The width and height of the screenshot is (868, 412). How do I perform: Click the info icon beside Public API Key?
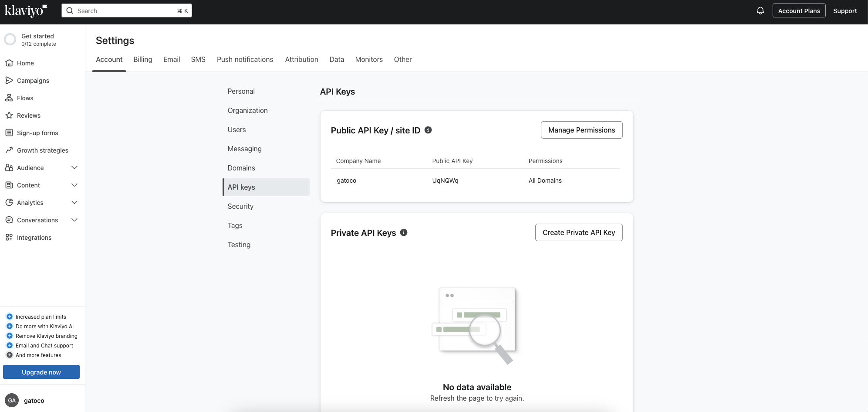coord(428,130)
